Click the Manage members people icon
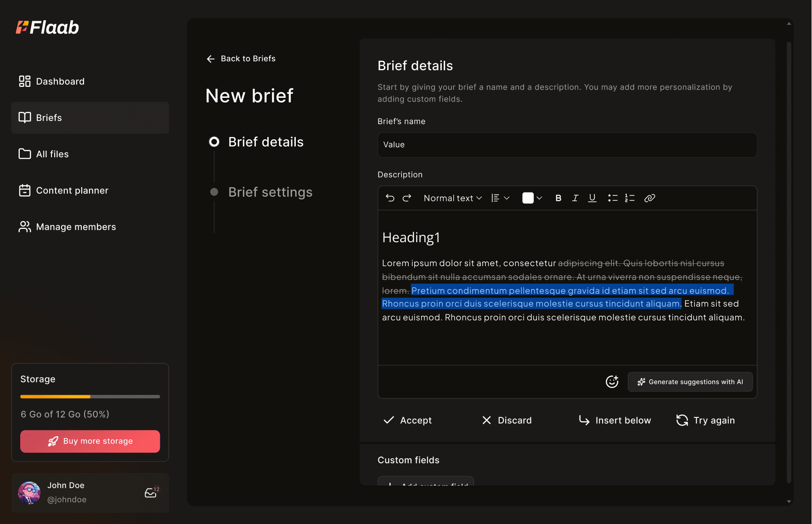812x524 pixels. click(25, 227)
